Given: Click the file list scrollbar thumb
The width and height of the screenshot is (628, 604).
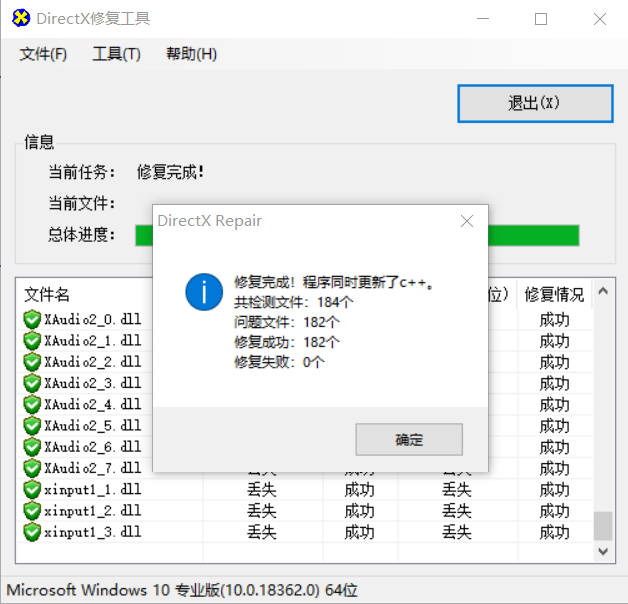Looking at the screenshot, I should (x=603, y=525).
